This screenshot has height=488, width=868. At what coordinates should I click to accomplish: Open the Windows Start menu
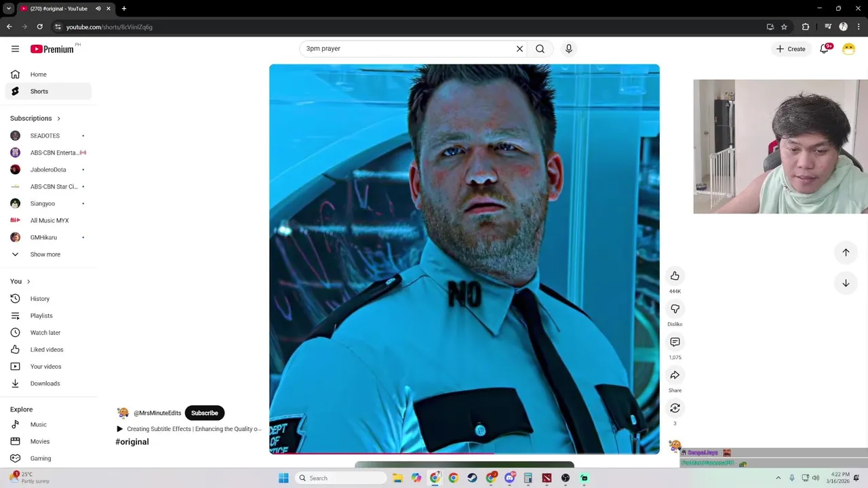click(283, 478)
